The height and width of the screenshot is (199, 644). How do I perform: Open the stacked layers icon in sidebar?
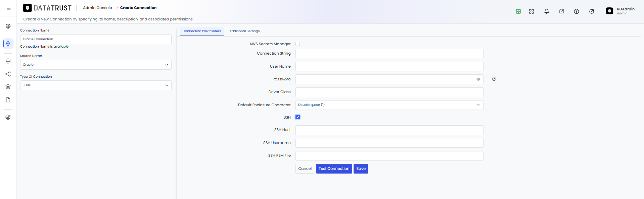click(x=8, y=87)
